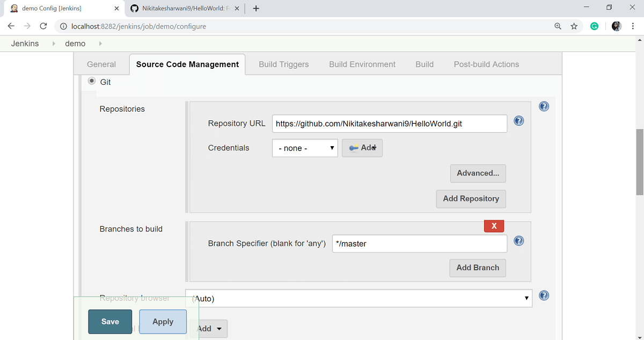644x340 pixels.
Task: Open Grammarly extension icon
Action: click(595, 26)
